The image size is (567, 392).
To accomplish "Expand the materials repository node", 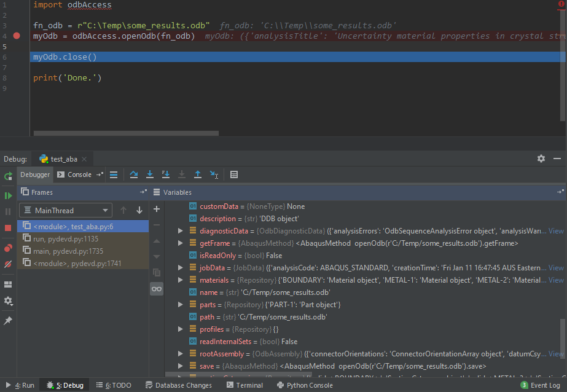I will [181, 280].
